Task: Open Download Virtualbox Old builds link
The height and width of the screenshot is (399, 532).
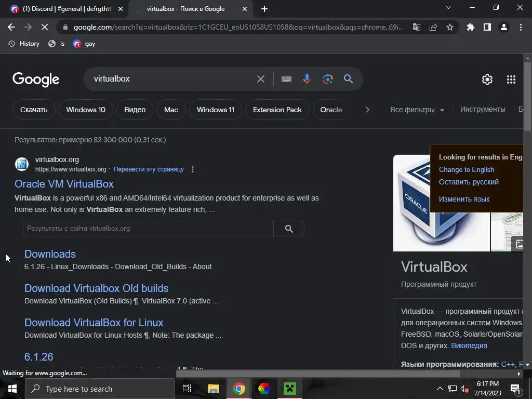Action: coord(96,288)
